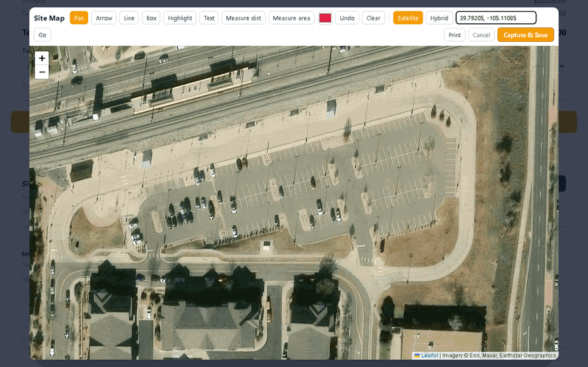
Task: Print the site map
Action: point(455,35)
